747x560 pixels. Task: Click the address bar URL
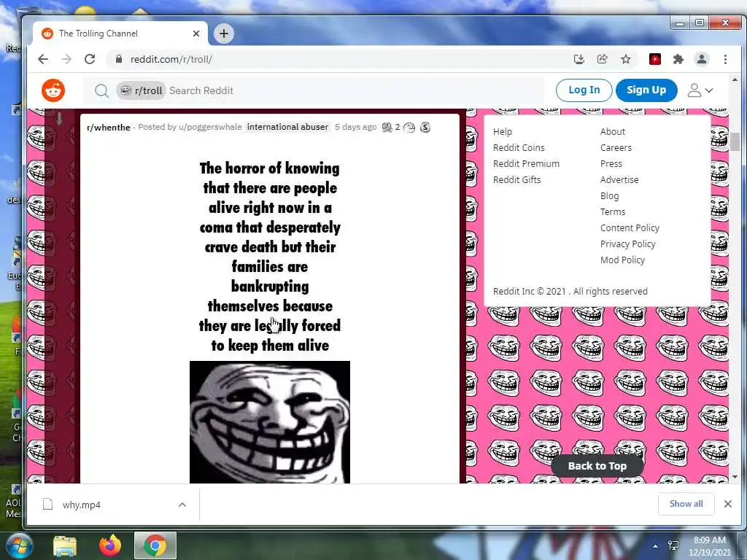(171, 60)
